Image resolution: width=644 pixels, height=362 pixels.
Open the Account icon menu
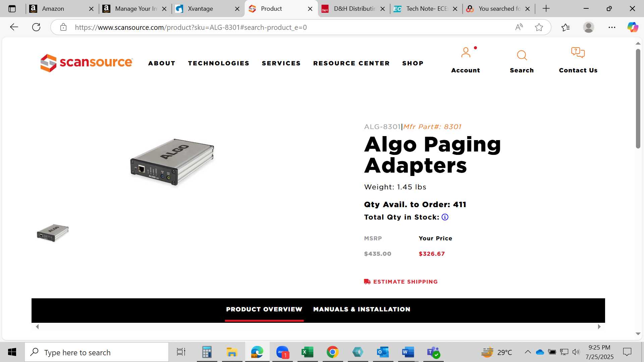466,53
